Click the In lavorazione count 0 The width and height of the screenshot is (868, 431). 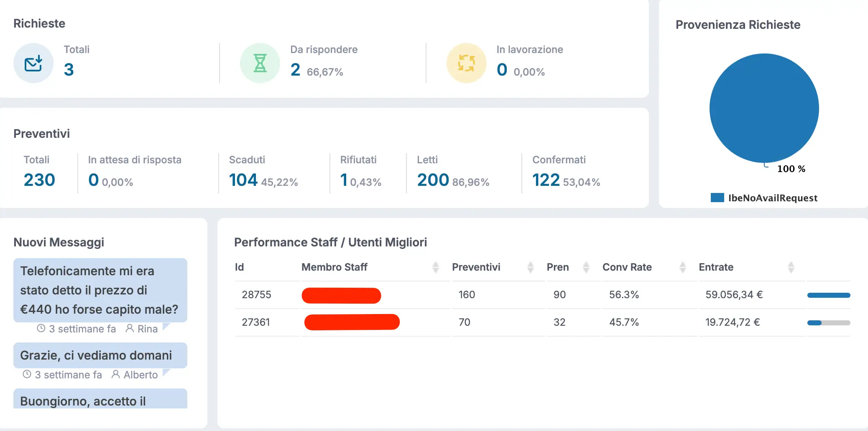coord(502,70)
